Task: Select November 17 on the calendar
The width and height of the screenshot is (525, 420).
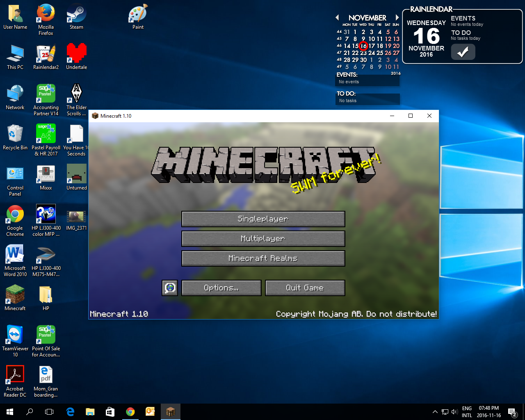Action: click(x=372, y=46)
